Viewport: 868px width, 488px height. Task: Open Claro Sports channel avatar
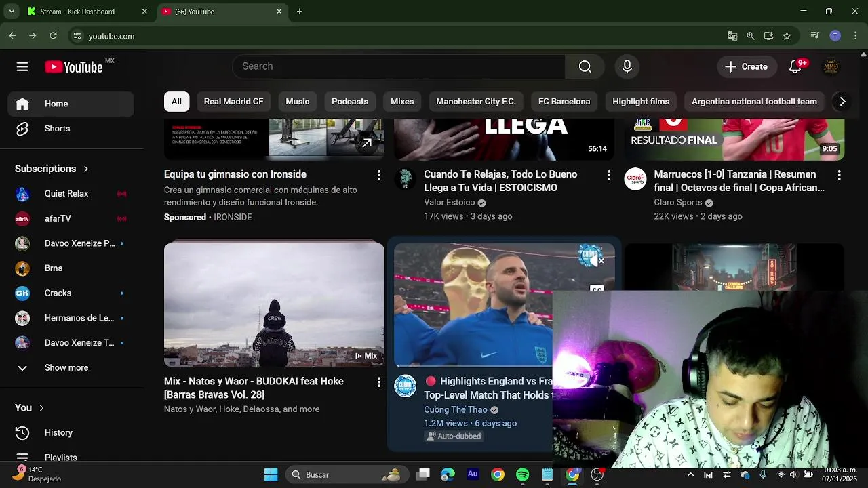[635, 179]
